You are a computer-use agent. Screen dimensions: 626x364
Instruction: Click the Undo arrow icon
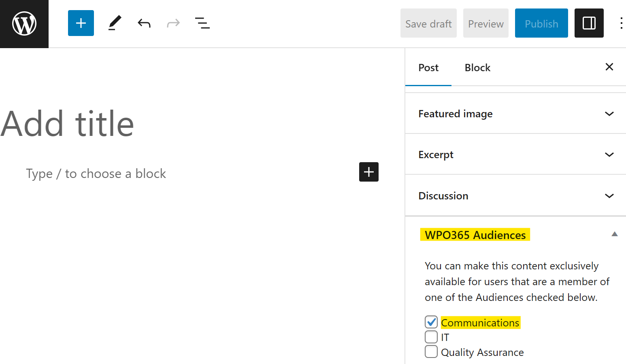point(144,23)
